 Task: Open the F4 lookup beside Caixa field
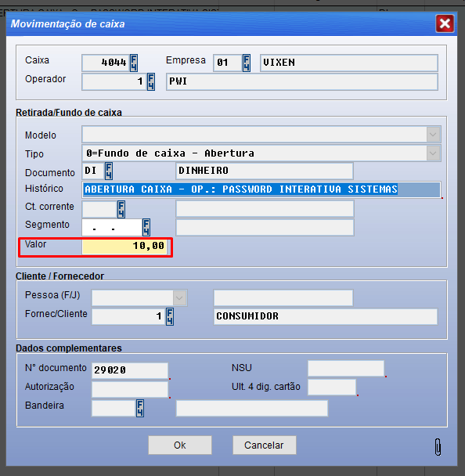coord(134,63)
